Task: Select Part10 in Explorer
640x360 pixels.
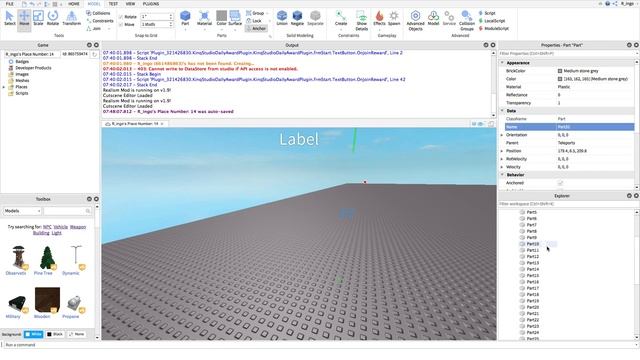Action: point(532,244)
